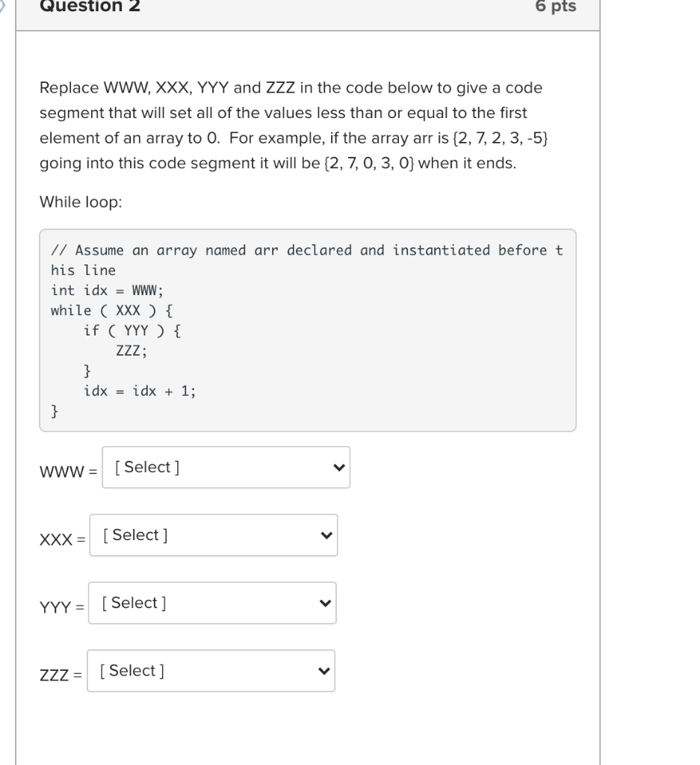Screen dimensions: 700x765
Task: Click the YYY dropdown chevron arrow
Action: pyautogui.click(x=326, y=603)
